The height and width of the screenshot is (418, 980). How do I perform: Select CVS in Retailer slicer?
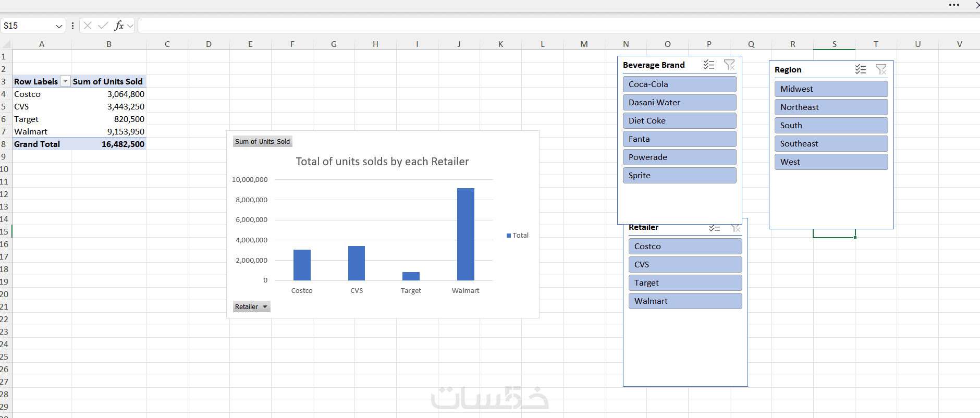(x=685, y=264)
